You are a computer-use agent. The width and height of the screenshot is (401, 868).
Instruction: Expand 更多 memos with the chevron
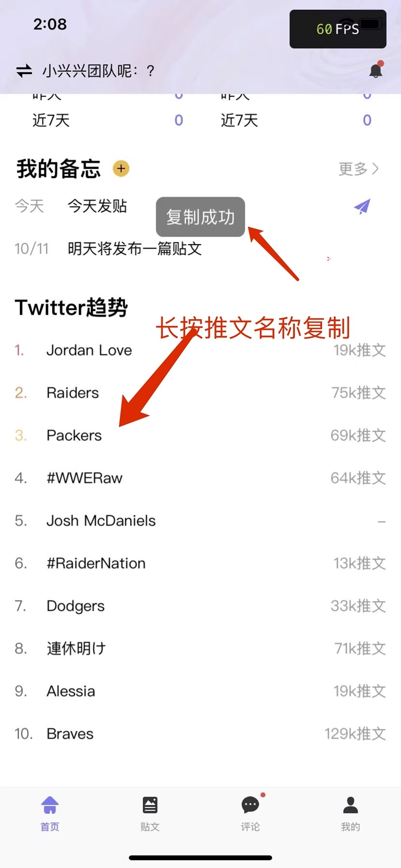point(358,169)
